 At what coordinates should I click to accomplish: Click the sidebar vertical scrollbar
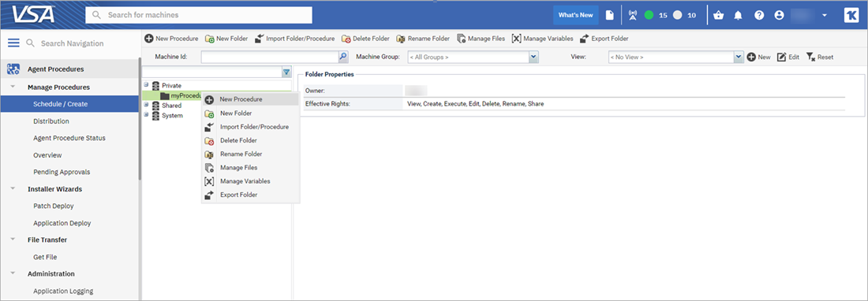(x=139, y=119)
